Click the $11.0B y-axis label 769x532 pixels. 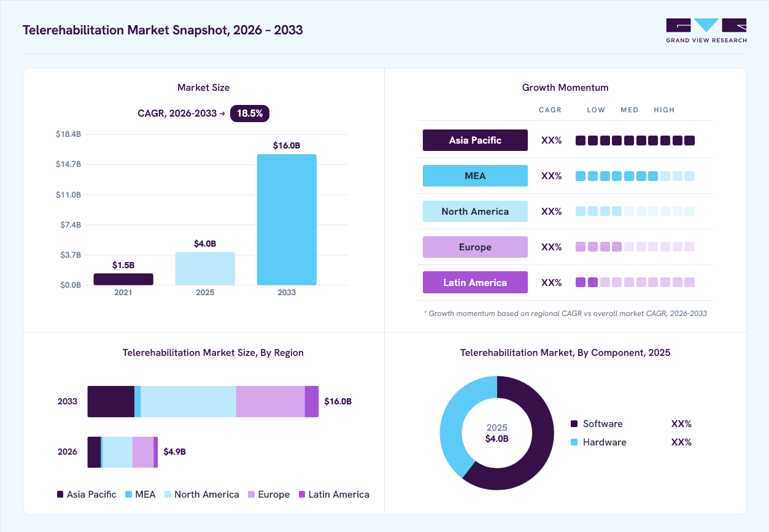68,195
